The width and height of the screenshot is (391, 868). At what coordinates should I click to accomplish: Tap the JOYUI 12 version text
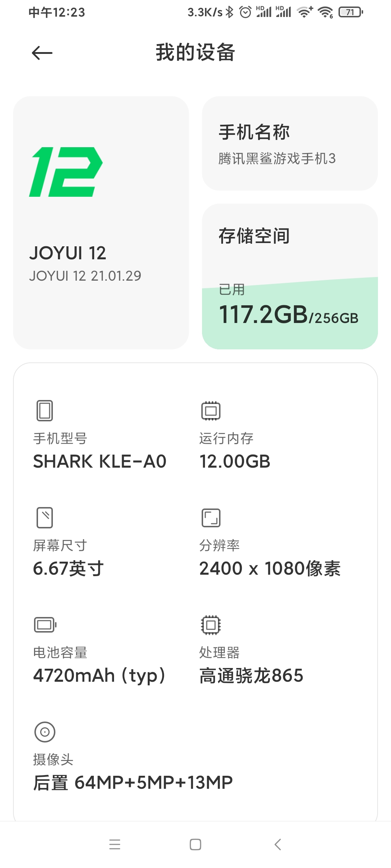tap(85, 276)
